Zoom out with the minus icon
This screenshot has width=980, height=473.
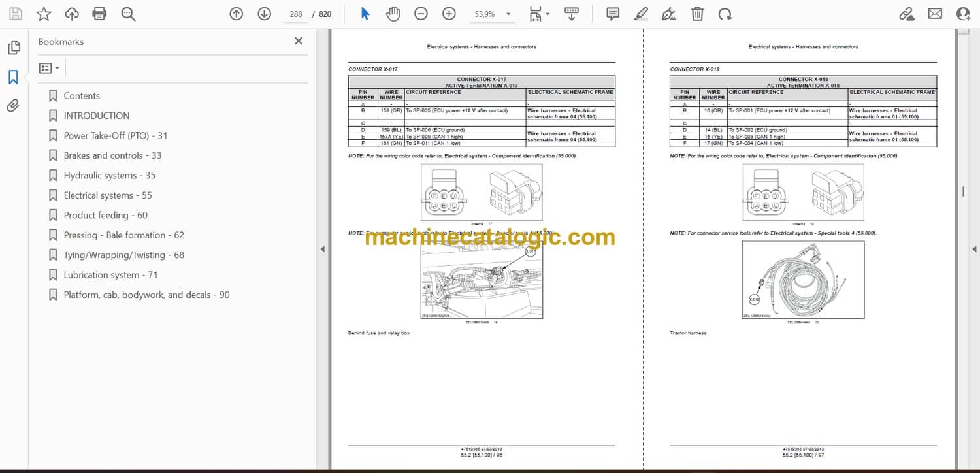click(421, 14)
